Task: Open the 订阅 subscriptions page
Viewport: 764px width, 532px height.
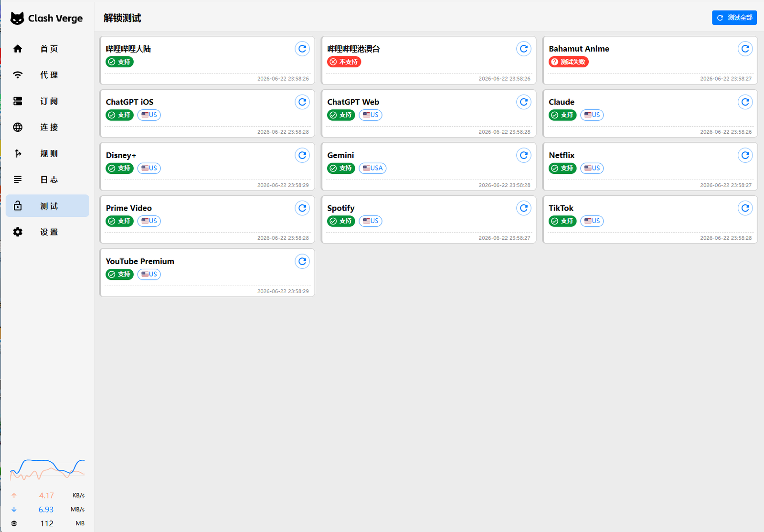Action: [x=47, y=101]
